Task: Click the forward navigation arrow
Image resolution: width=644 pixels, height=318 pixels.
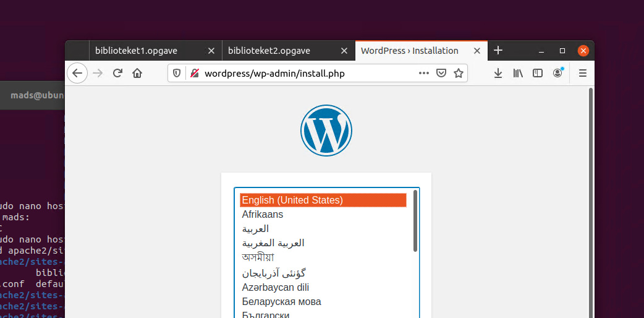Action: pos(98,73)
